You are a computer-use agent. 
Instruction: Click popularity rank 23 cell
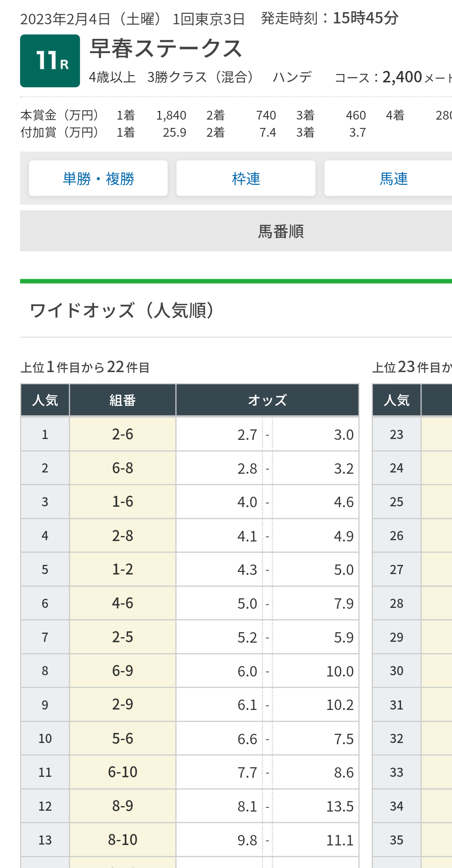pyautogui.click(x=397, y=434)
